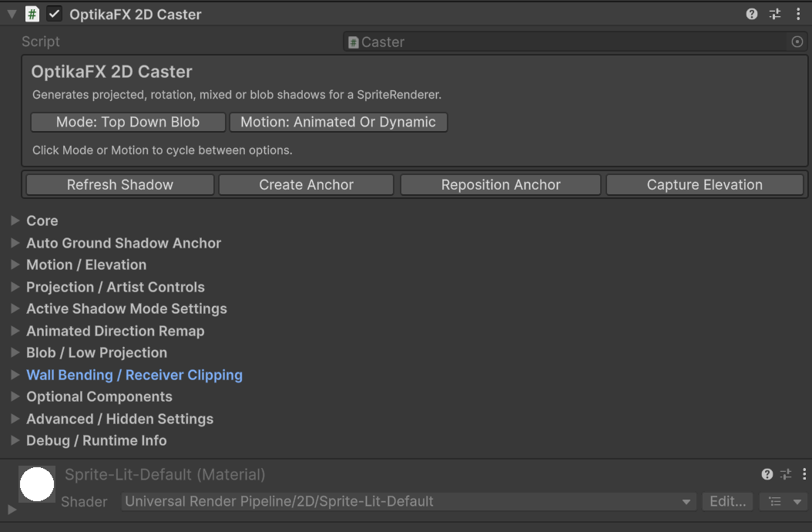
Task: Open help for OptikaFX 2D Caster component
Action: (751, 14)
